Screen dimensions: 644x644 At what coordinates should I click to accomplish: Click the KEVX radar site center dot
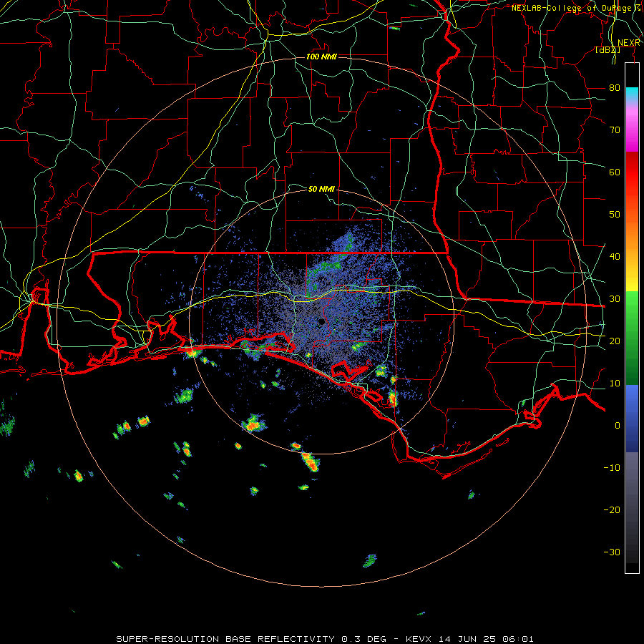click(321, 322)
